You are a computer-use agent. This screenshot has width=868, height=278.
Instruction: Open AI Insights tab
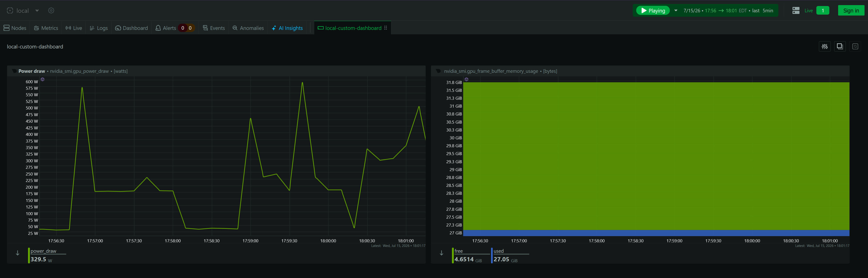(x=287, y=28)
